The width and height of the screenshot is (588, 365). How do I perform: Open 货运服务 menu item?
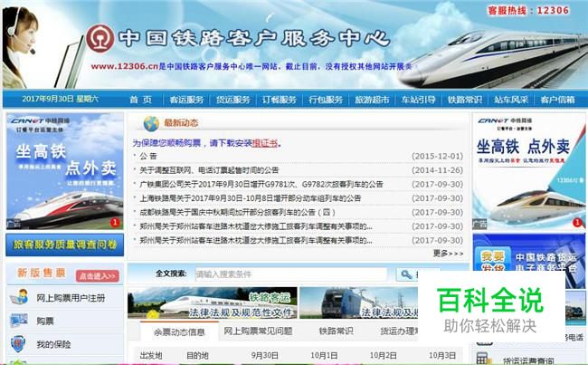point(232,100)
